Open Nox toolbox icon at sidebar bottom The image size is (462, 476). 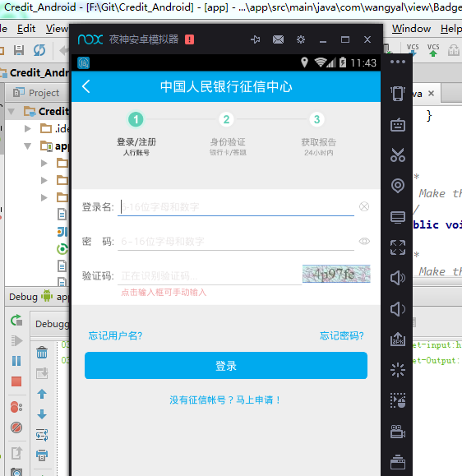coord(398,462)
